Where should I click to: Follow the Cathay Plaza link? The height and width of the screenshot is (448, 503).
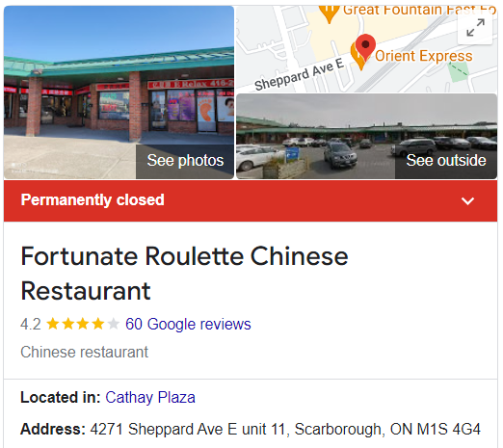click(x=150, y=398)
